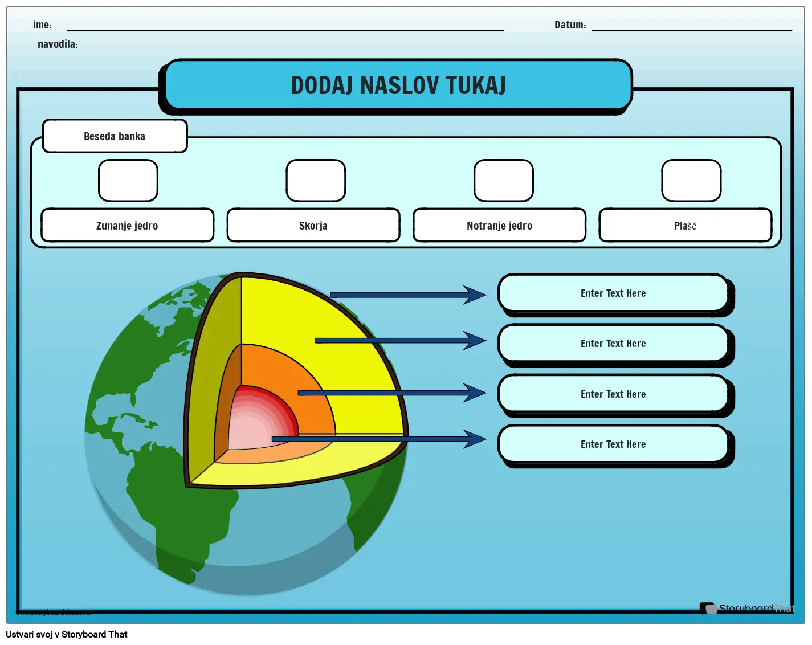Click empty answer square above Plašč

click(x=691, y=181)
